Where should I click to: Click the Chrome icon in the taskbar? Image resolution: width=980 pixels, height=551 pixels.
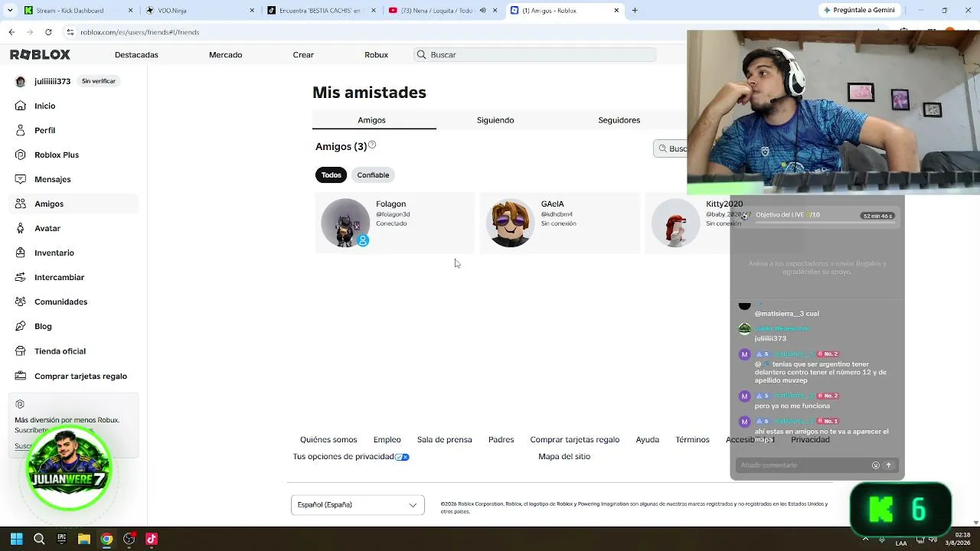(106, 539)
